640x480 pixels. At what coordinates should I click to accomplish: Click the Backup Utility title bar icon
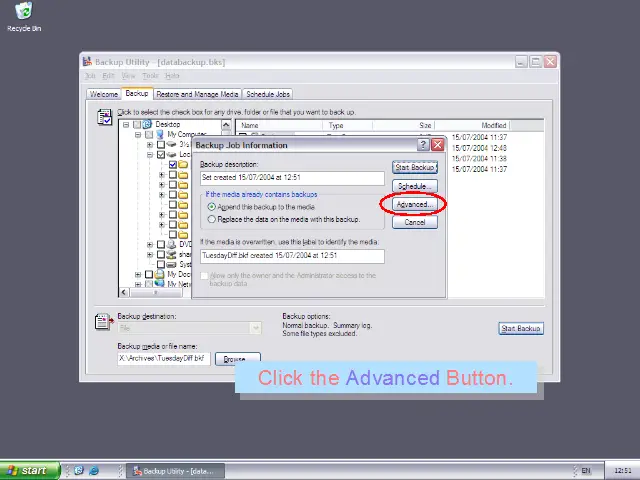pos(88,62)
